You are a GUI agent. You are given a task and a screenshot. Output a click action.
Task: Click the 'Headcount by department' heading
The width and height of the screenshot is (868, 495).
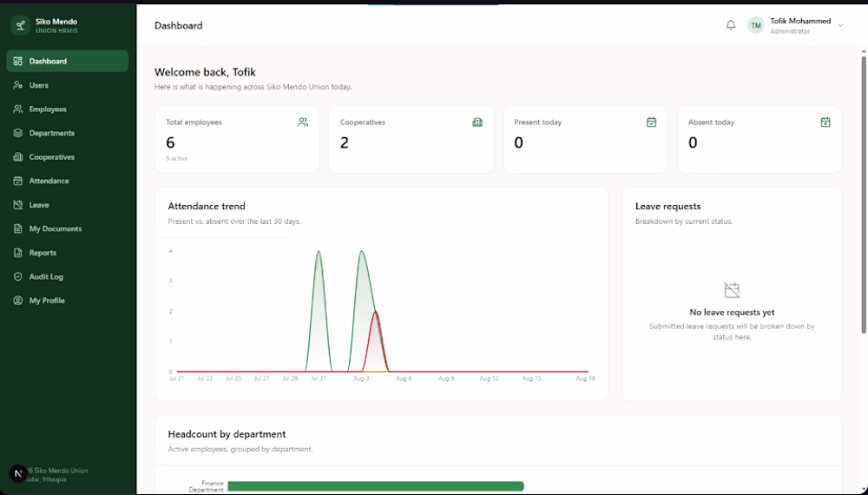tap(227, 434)
